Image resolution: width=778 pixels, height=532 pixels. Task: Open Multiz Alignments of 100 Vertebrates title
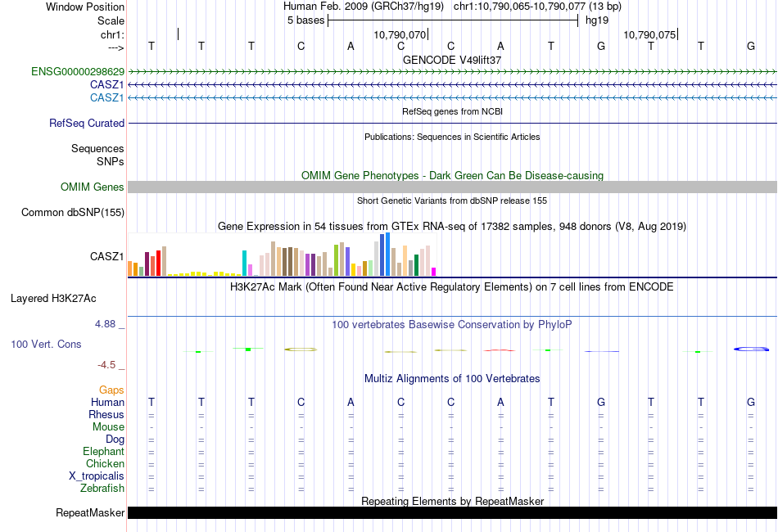coord(452,379)
